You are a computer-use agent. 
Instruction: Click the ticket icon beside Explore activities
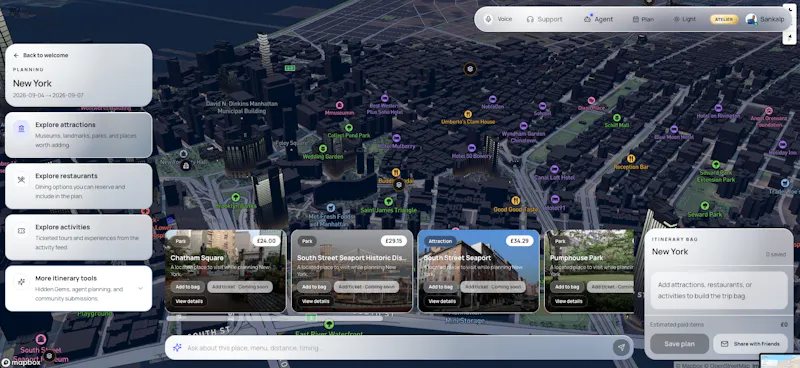pos(21,231)
